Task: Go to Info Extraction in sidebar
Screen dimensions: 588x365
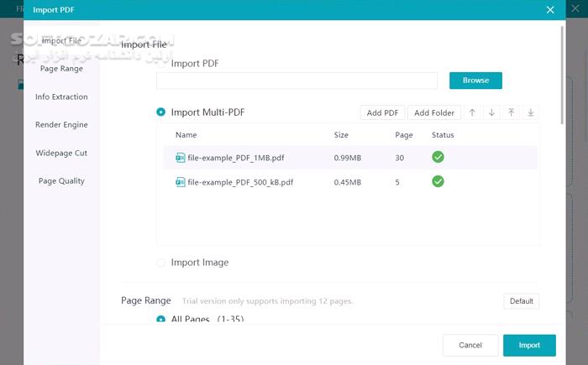Action: tap(61, 97)
